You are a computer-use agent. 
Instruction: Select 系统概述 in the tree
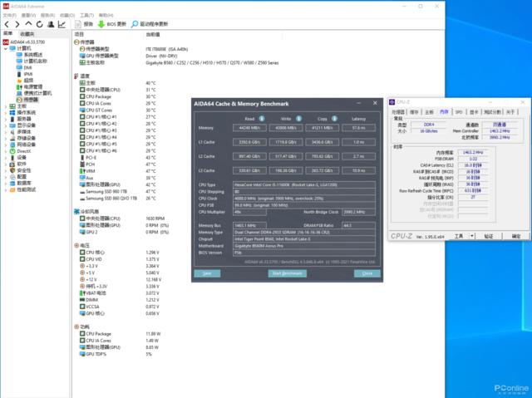(30, 55)
